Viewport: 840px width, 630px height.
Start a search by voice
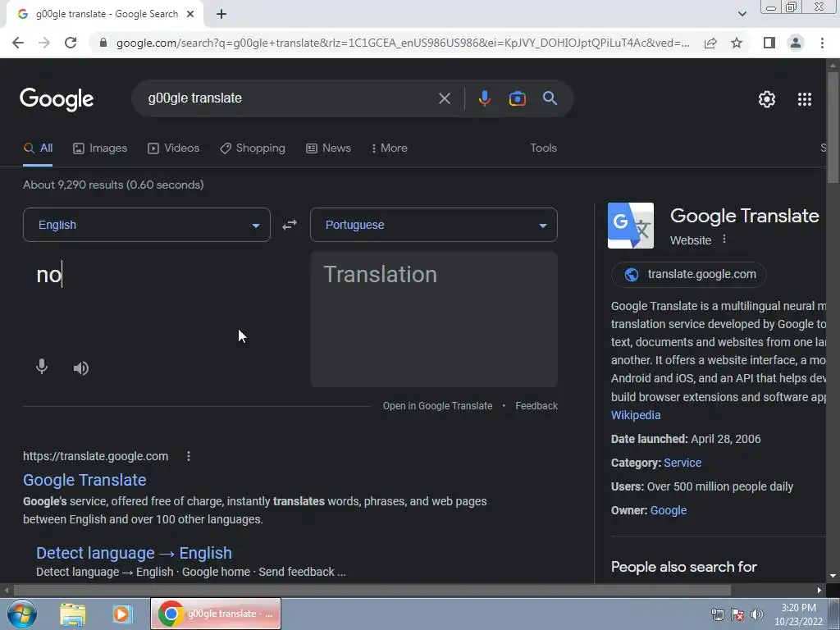click(x=484, y=98)
